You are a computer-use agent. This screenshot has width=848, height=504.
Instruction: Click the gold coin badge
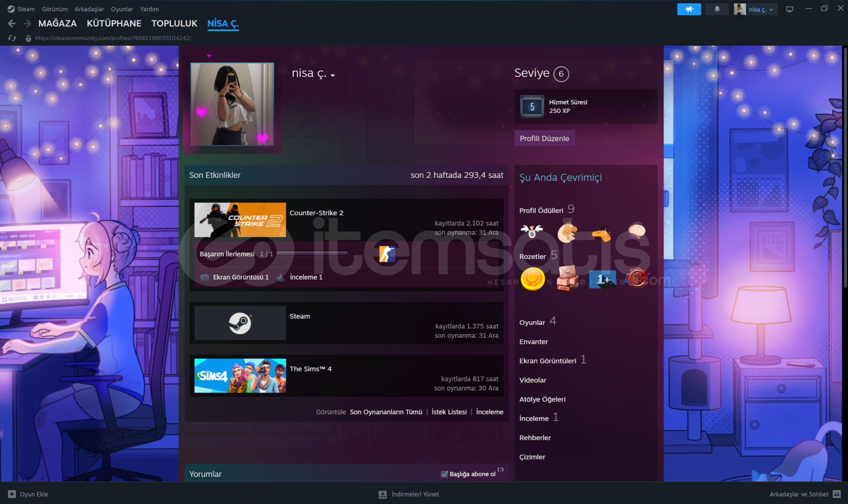pyautogui.click(x=533, y=279)
